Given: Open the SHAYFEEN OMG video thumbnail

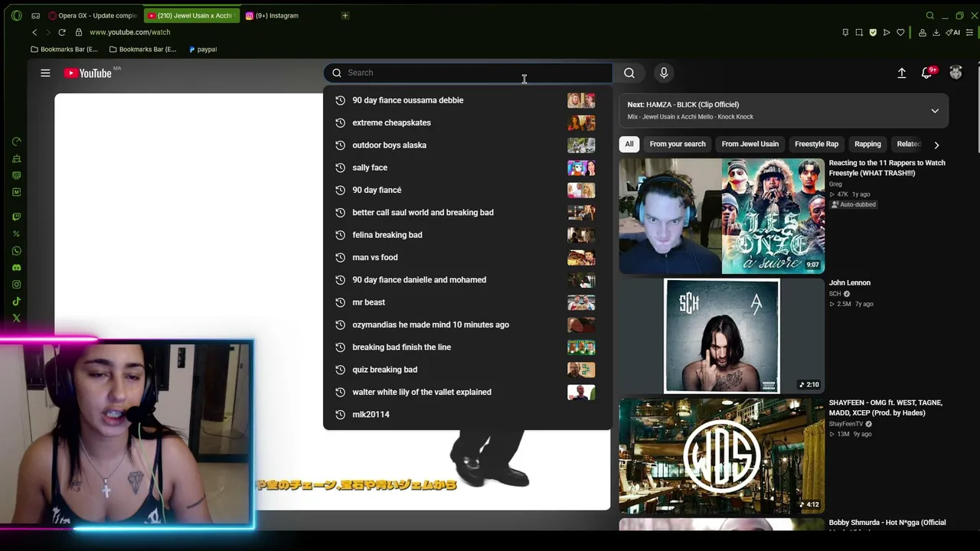Looking at the screenshot, I should tap(721, 455).
